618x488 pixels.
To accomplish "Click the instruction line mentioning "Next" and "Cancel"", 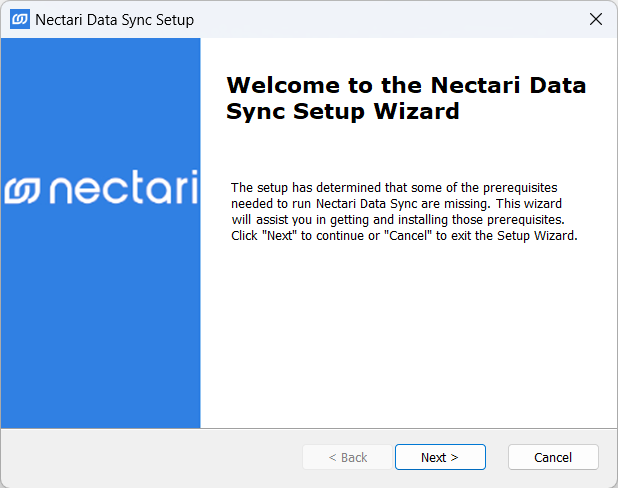I will [x=404, y=236].
